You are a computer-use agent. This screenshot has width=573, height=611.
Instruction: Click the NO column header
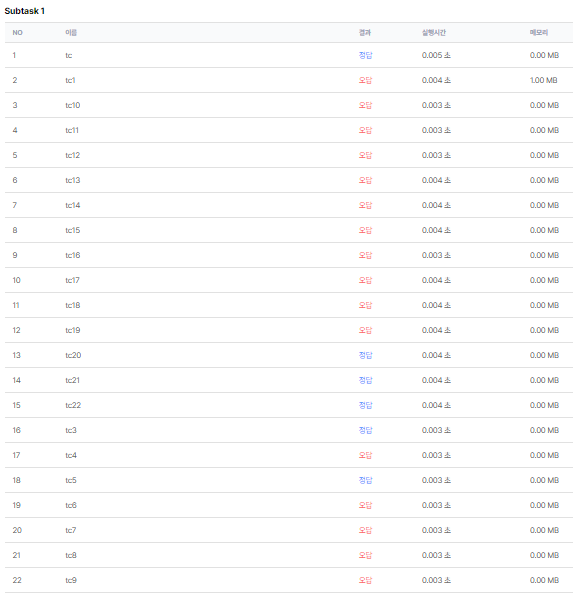tap(18, 33)
